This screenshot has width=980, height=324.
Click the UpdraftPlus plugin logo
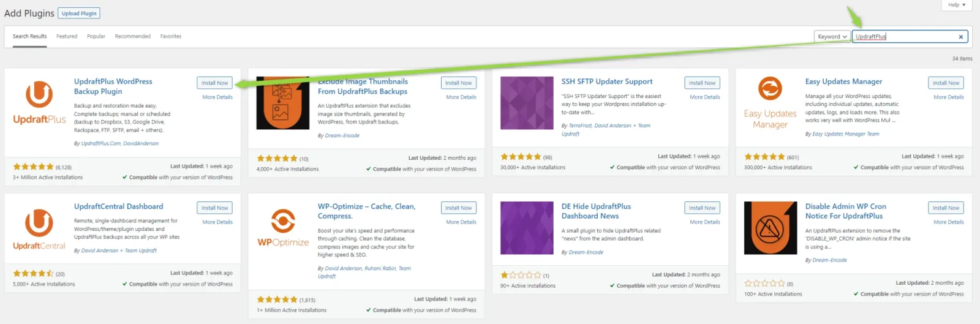pos(39,103)
